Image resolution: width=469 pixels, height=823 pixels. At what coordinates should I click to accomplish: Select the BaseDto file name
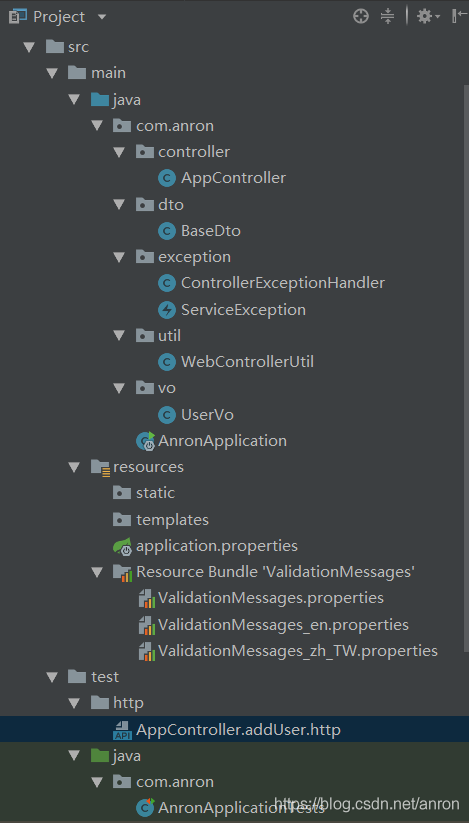pyautogui.click(x=211, y=231)
